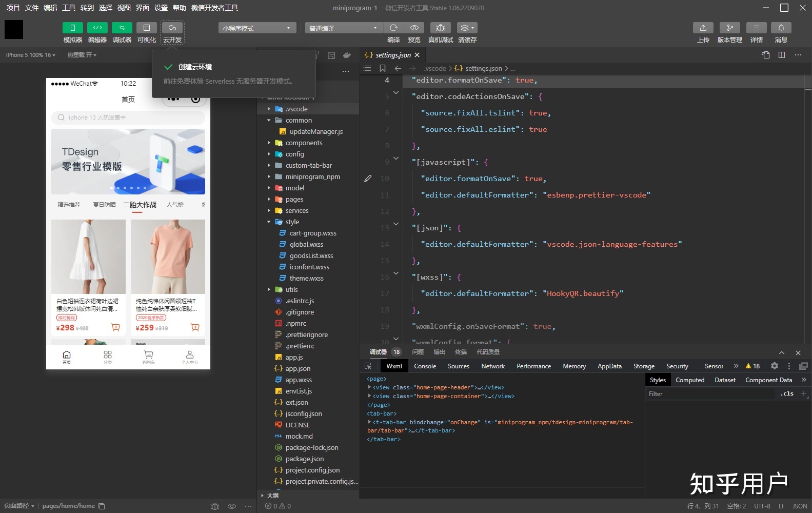Open the Cloud Development (云开发) tool
Image resolution: width=812 pixels, height=513 pixels.
tap(172, 28)
